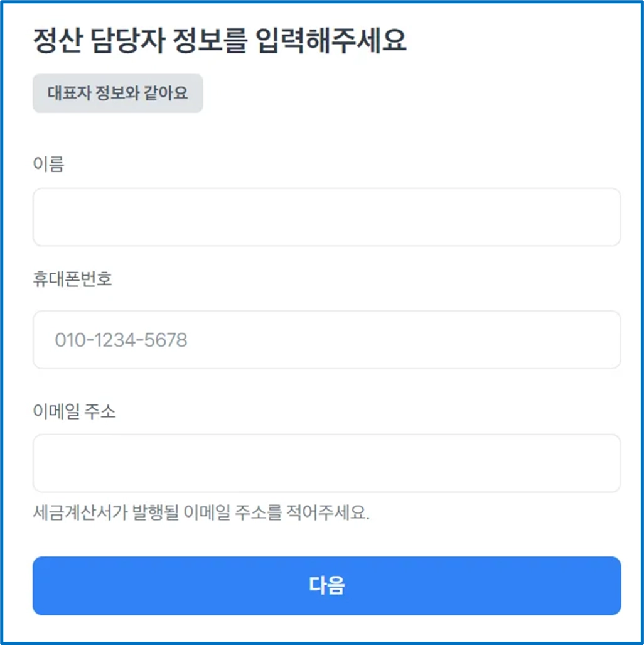Click the '대표자 정보와 같아요' button
The image size is (644, 645).
pos(117,93)
